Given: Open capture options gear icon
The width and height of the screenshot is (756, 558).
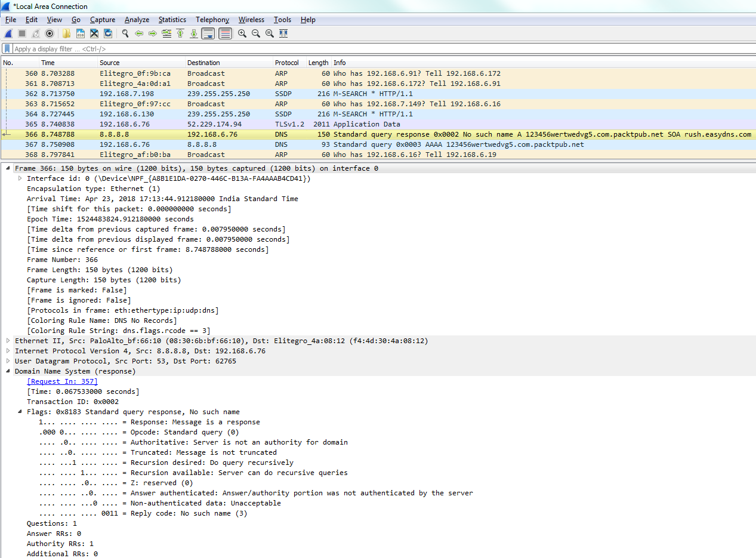Looking at the screenshot, I should click(50, 33).
